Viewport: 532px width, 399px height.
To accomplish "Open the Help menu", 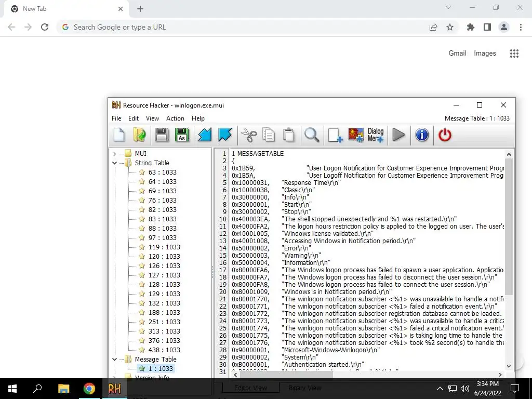I will 198,118.
